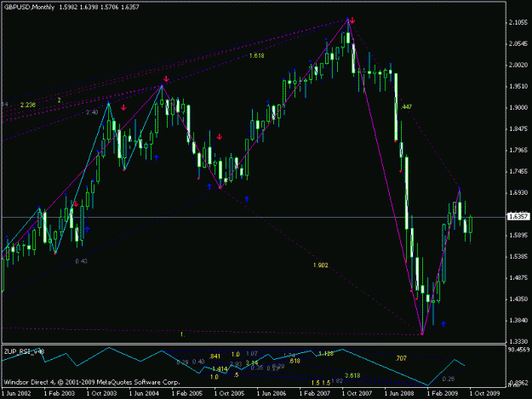This screenshot has width=532, height=399.
Task: Click the 1.5385 price axis label
Action: click(x=518, y=257)
